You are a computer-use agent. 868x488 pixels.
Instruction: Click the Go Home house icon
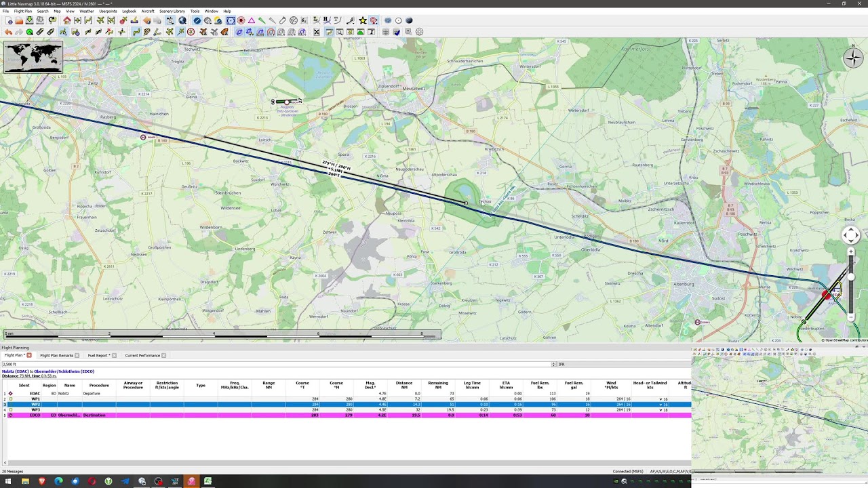(x=66, y=20)
